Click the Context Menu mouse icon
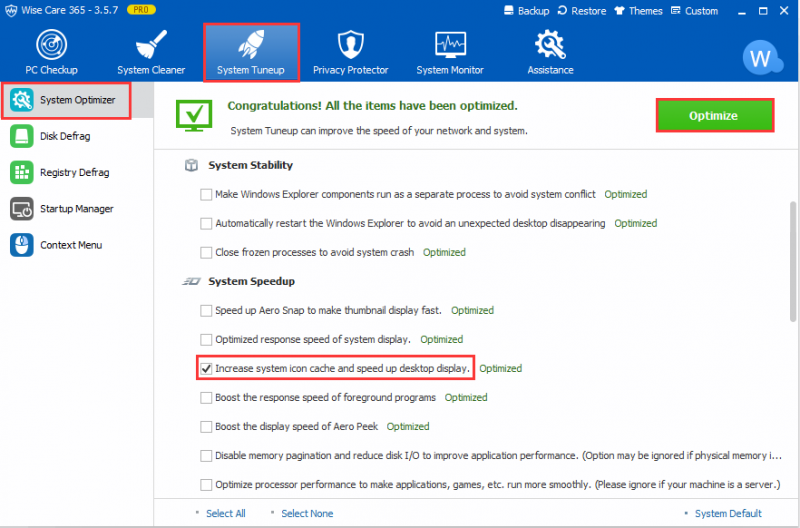Image resolution: width=800 pixels, height=528 pixels. click(x=21, y=245)
